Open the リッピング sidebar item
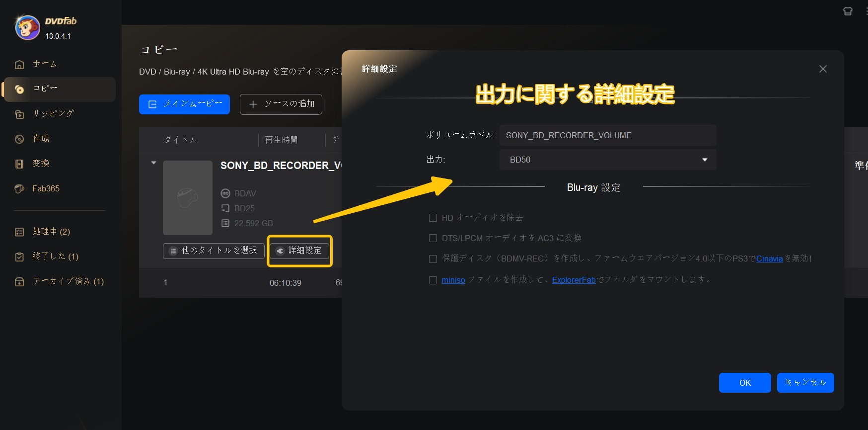Image resolution: width=868 pixels, height=430 pixels. (x=60, y=114)
